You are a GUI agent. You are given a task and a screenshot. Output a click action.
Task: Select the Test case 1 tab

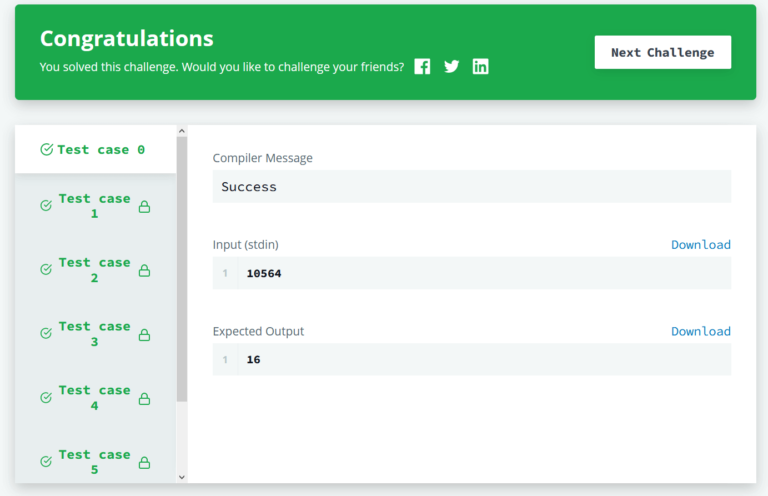pos(96,206)
